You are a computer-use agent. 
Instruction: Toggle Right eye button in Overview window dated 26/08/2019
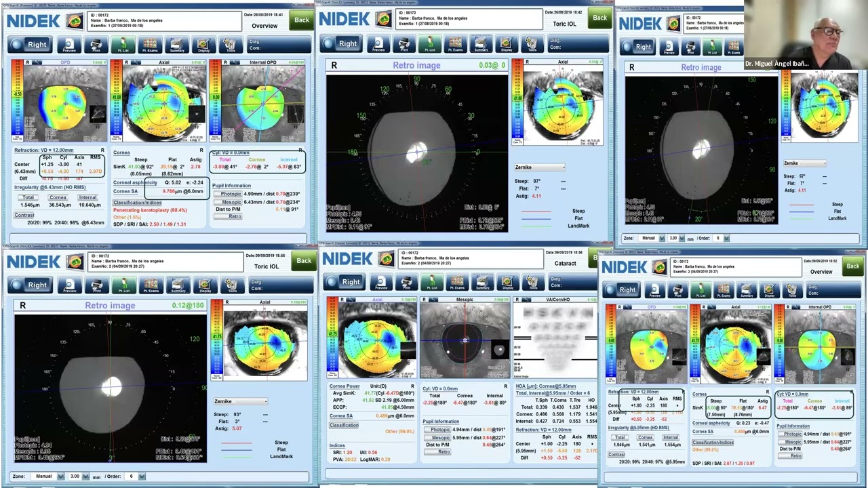click(x=29, y=45)
